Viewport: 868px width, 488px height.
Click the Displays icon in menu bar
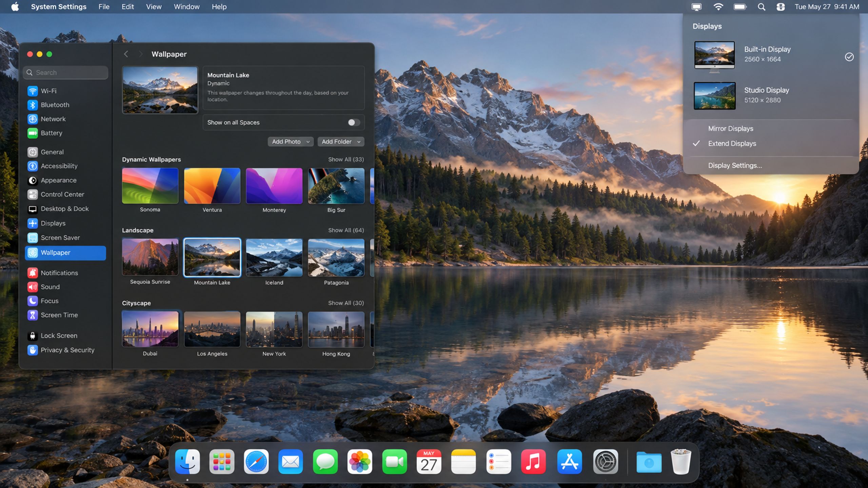[696, 7]
